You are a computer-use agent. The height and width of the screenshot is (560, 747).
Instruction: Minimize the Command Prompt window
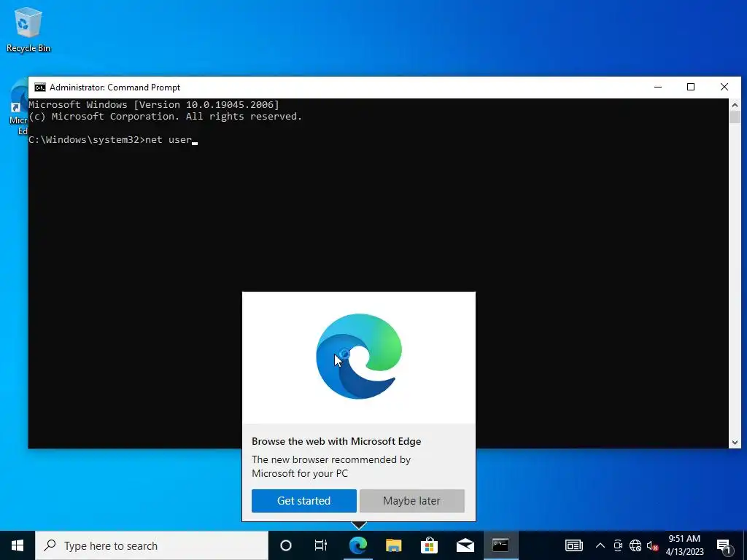point(658,87)
